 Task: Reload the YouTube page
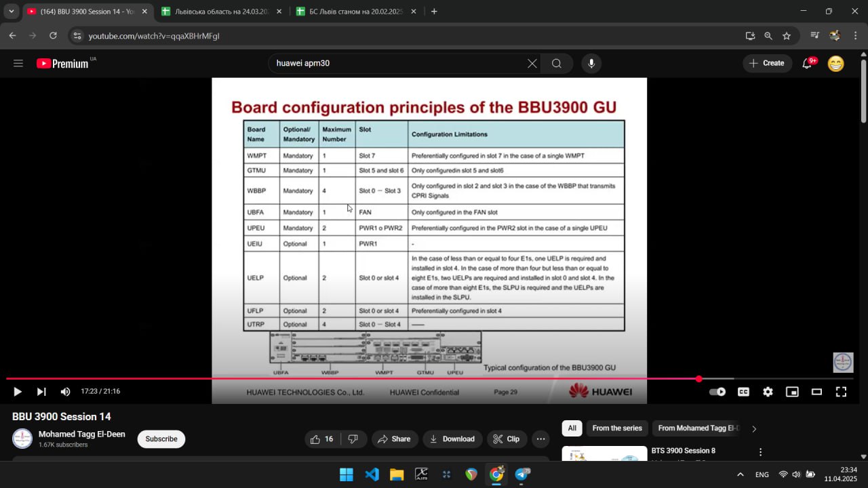click(x=53, y=36)
